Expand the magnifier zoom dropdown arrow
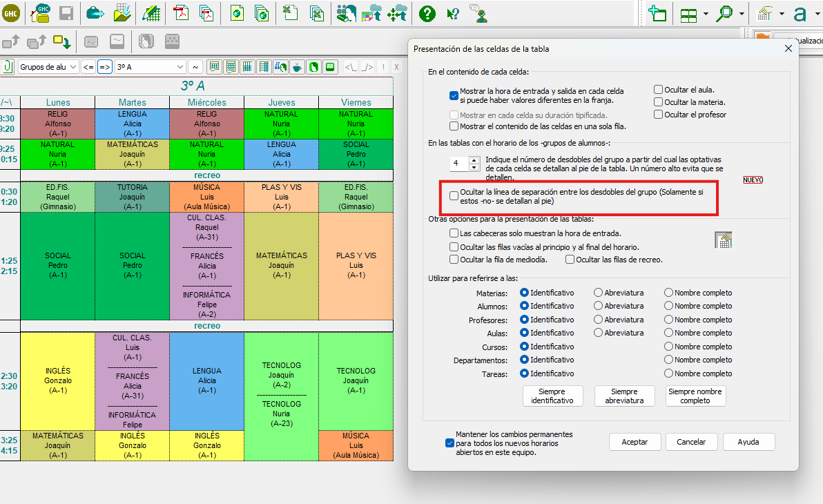The width and height of the screenshot is (823, 504). 742,14
